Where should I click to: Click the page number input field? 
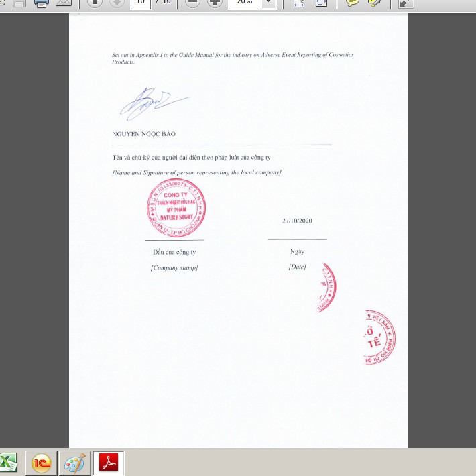139,3
